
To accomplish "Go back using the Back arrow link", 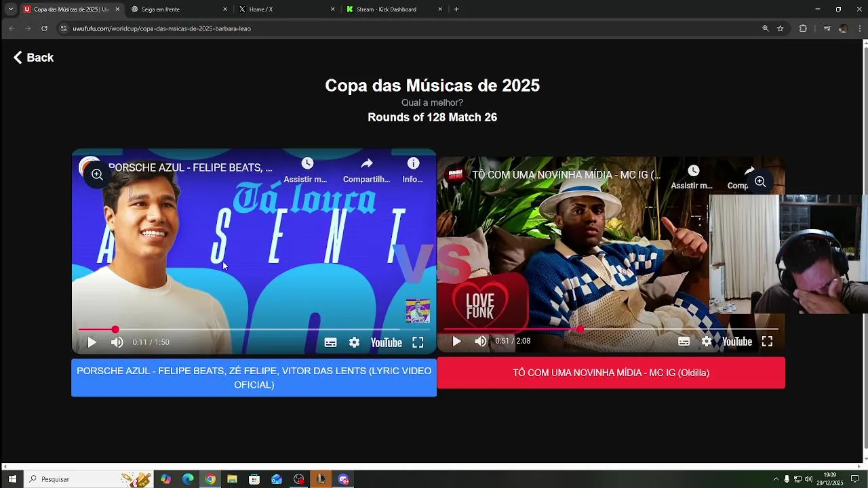I will (x=33, y=58).
